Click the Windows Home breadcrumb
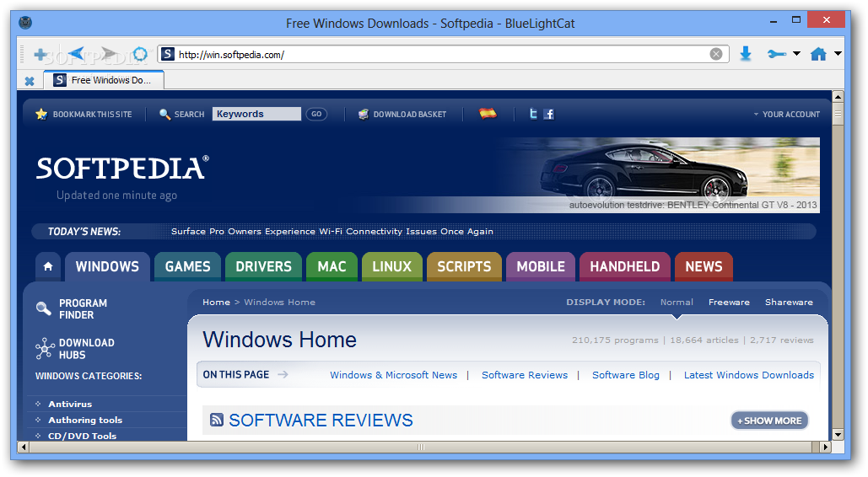Screen dimensions: 868x477 coord(279,303)
